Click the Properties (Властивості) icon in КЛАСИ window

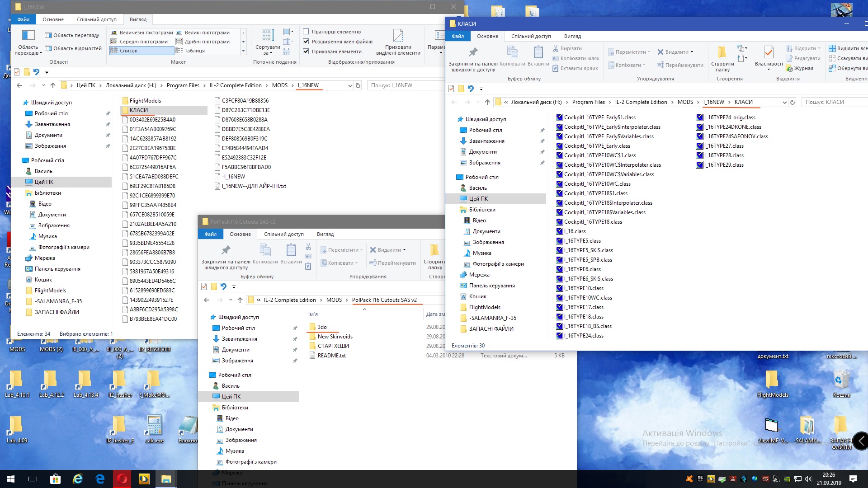[769, 52]
